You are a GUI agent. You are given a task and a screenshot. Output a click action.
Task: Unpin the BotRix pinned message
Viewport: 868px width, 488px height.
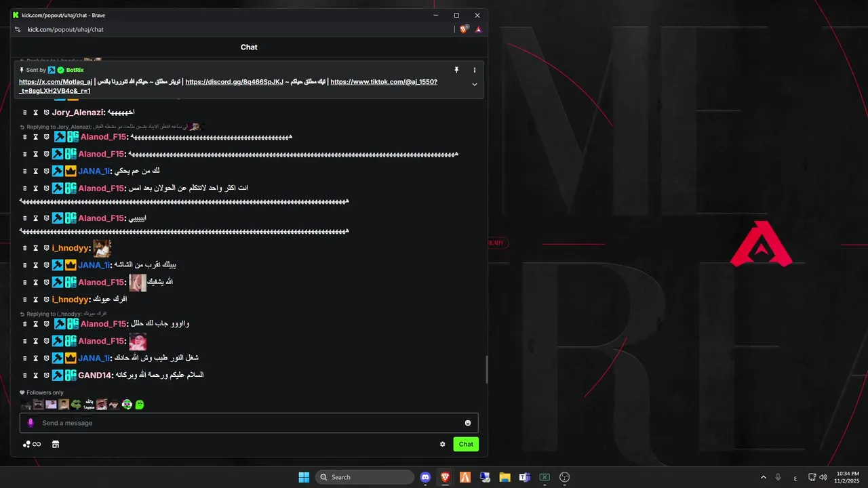coord(456,70)
